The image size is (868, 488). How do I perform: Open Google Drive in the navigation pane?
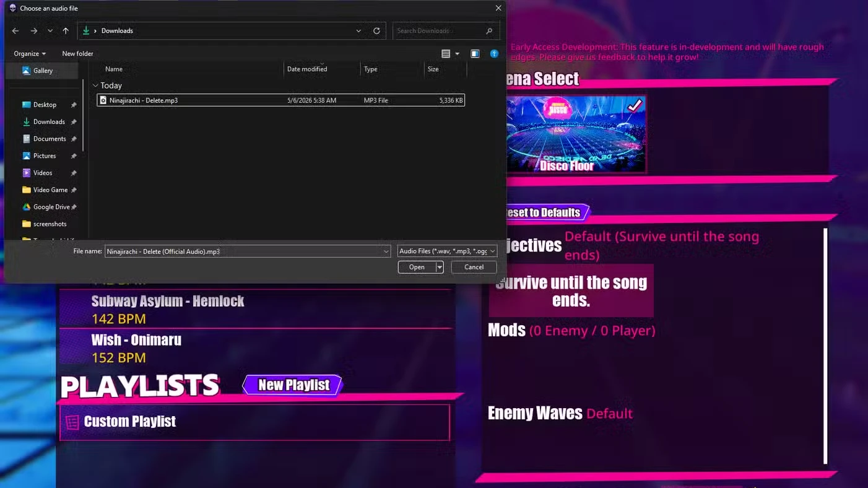tap(51, 207)
